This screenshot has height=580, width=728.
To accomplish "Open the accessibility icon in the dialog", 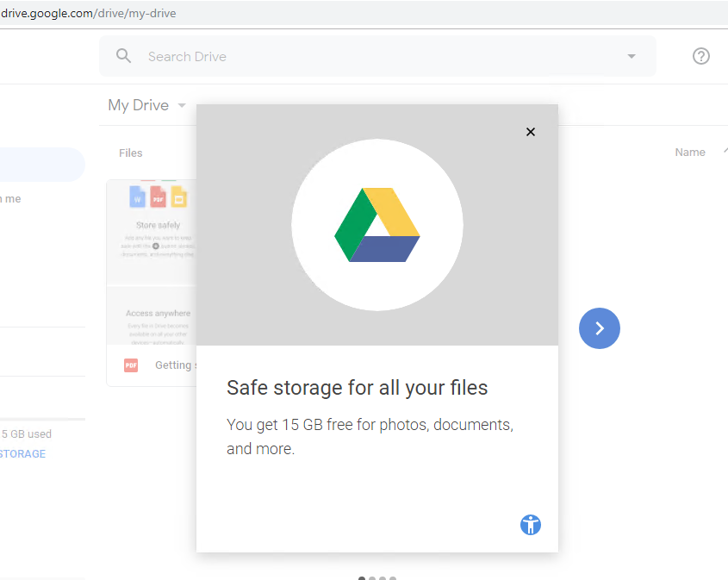I will point(530,525).
